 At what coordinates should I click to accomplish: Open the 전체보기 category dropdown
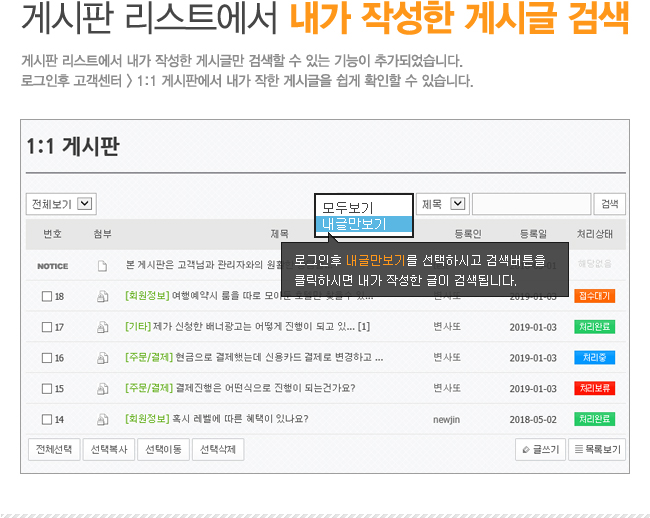tap(61, 204)
